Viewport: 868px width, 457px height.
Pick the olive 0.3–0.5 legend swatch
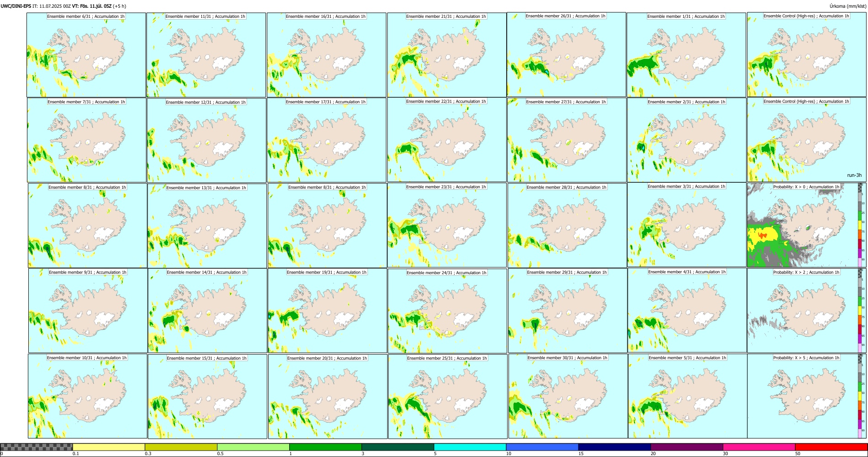point(181,447)
